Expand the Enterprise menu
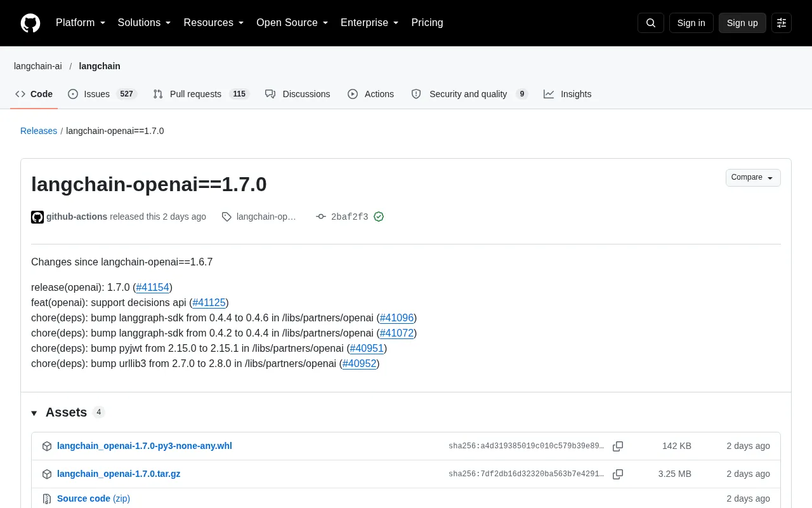 coord(370,23)
